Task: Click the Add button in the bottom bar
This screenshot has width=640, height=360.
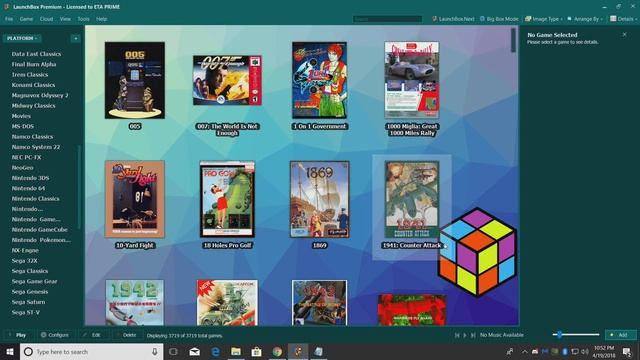Action: (619, 335)
